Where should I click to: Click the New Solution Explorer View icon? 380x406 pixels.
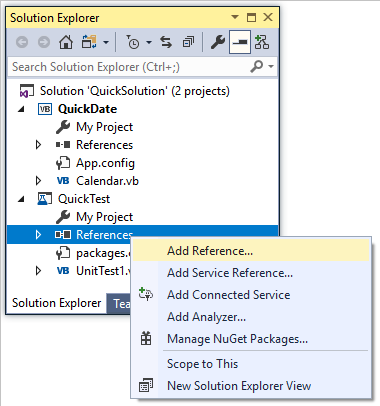(x=146, y=386)
